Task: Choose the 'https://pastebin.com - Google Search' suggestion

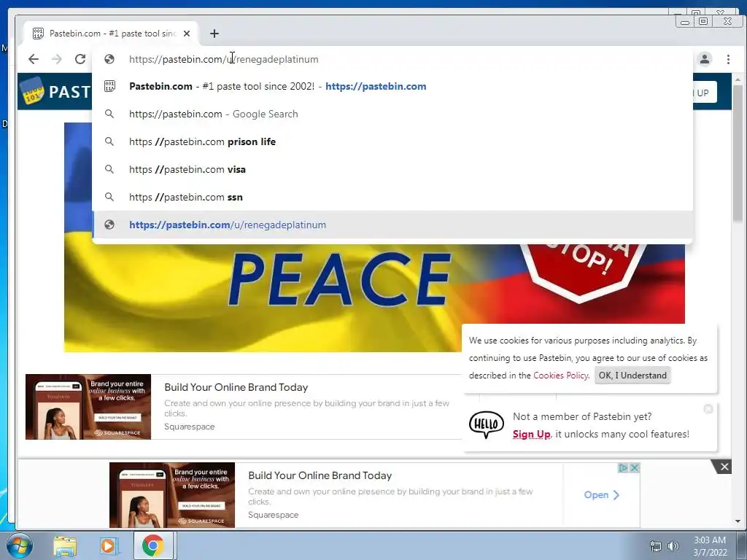Action: [392, 114]
